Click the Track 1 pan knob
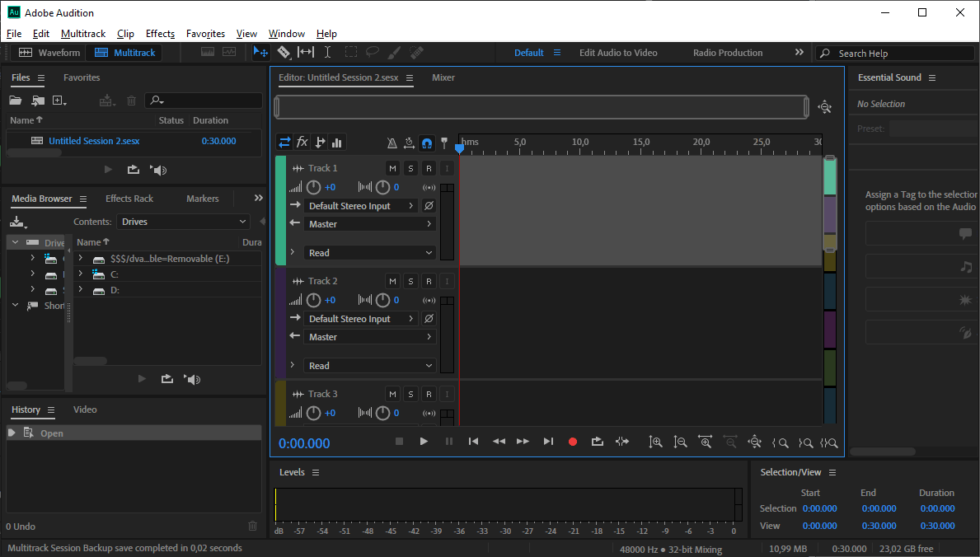Viewport: 980px width, 557px height. (x=382, y=187)
